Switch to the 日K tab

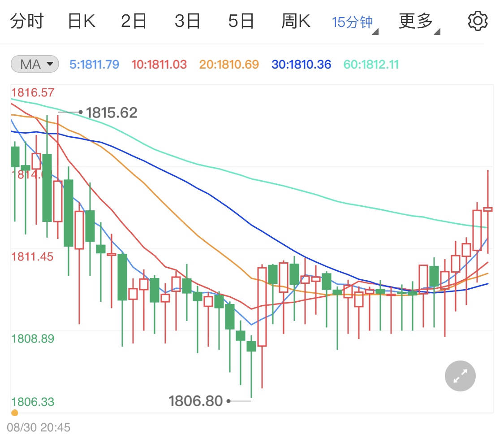pos(82,21)
